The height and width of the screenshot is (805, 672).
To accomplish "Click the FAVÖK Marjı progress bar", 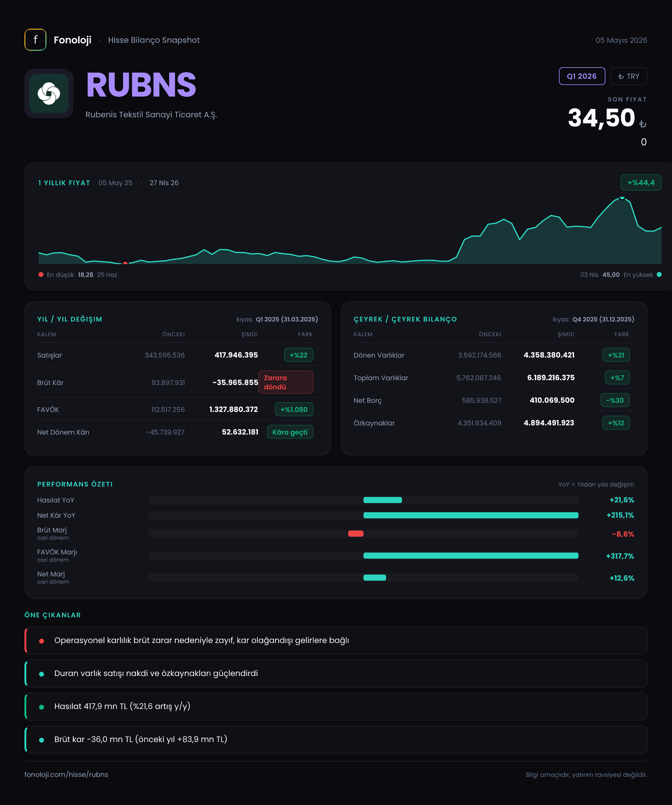I will 363,556.
